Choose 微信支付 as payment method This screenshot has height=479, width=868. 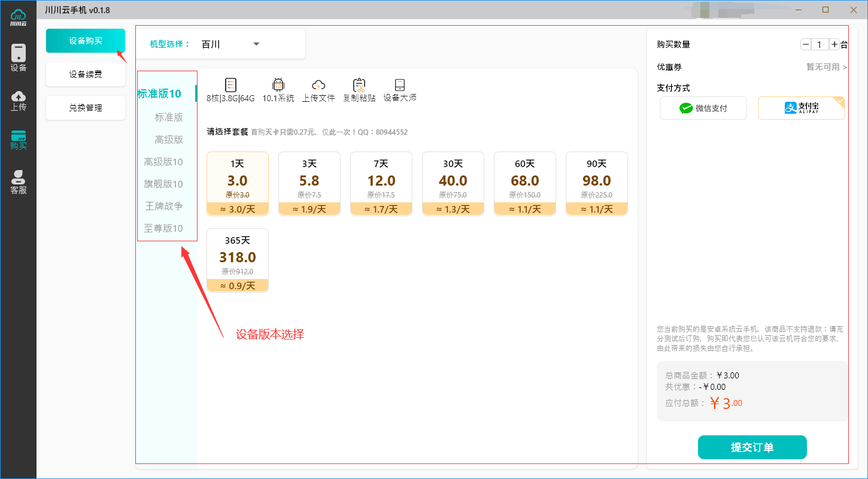pyautogui.click(x=703, y=108)
